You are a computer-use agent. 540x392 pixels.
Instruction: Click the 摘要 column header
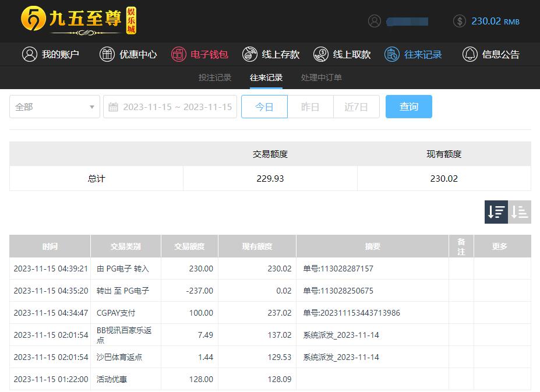click(373, 246)
